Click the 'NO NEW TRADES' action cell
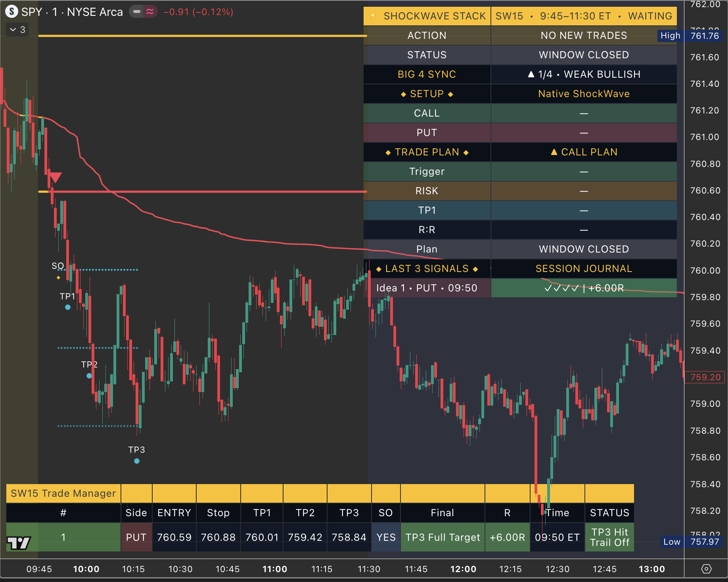Image resolution: width=728 pixels, height=582 pixels. tap(584, 35)
